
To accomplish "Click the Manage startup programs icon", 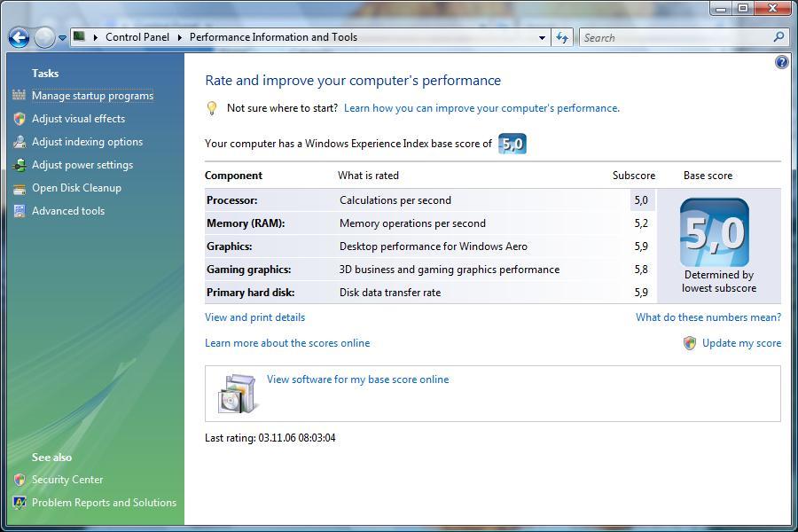I will coord(19,95).
